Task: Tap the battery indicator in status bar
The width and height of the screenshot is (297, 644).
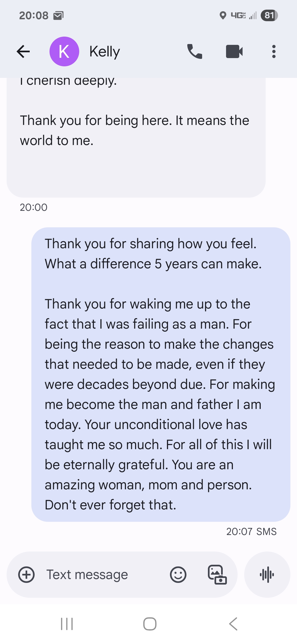Action: (x=269, y=15)
